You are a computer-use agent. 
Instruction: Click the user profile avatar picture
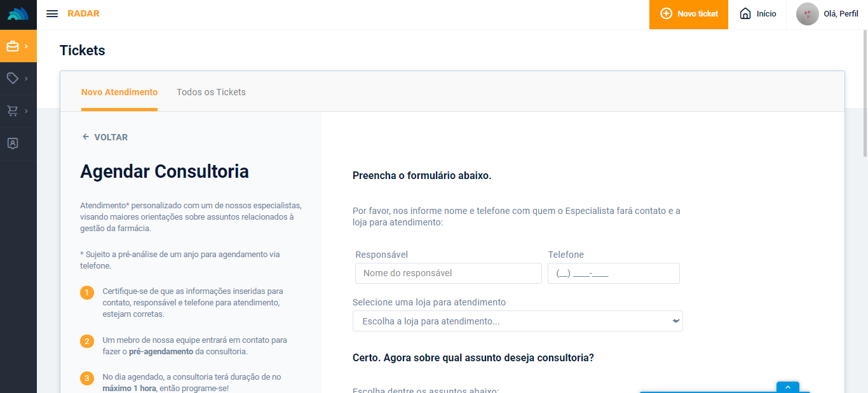[807, 14]
